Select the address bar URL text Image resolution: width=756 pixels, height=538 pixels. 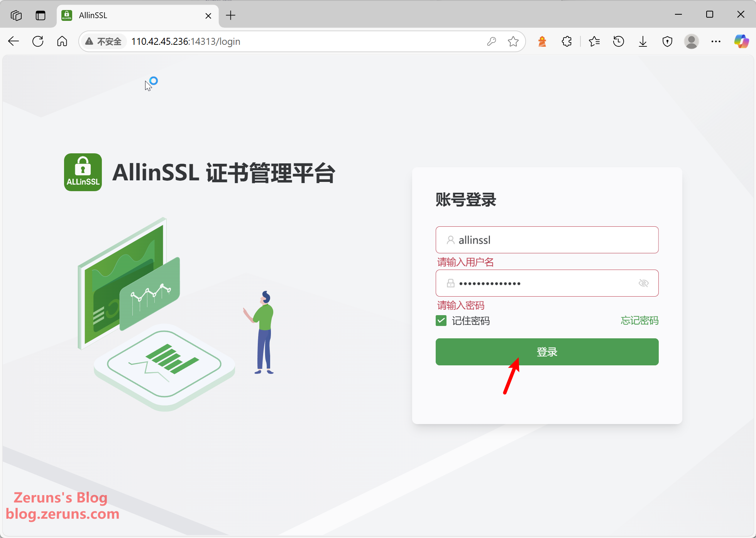tap(186, 41)
